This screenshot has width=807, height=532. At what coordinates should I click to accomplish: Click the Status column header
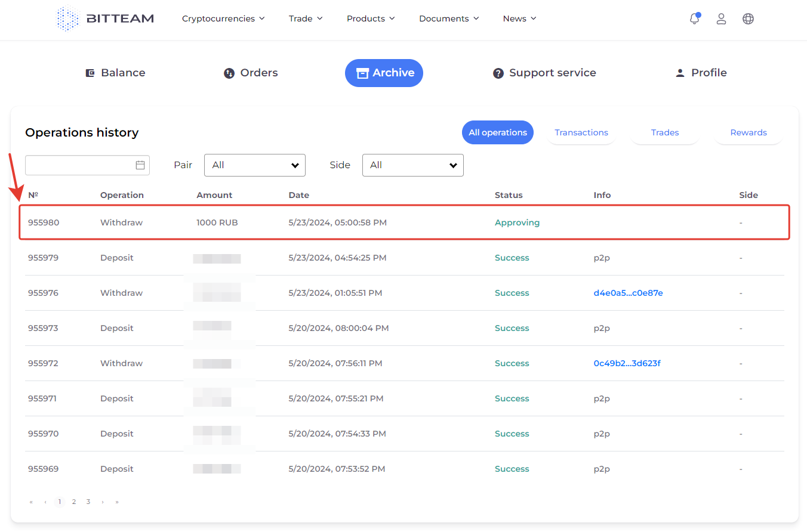tap(509, 195)
